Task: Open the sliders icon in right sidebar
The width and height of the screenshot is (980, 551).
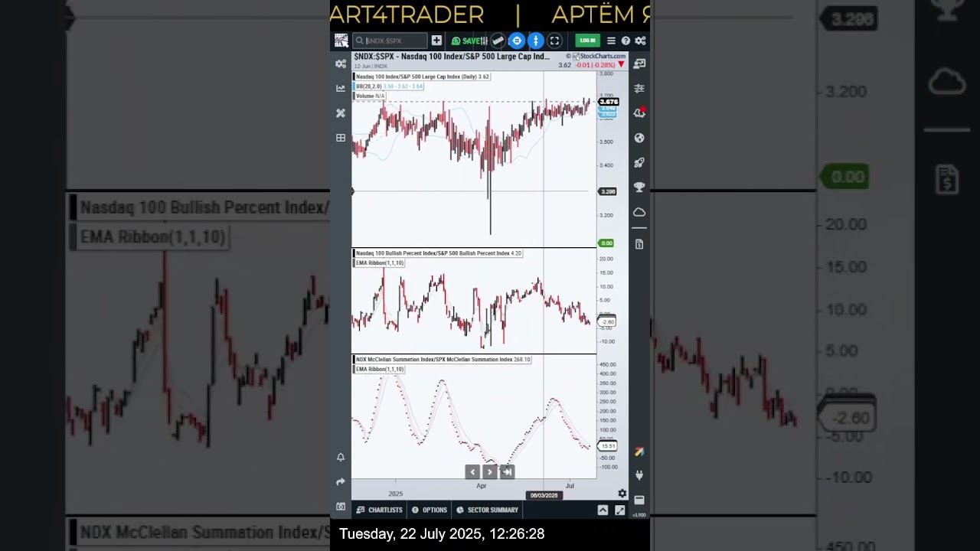Action: (639, 89)
